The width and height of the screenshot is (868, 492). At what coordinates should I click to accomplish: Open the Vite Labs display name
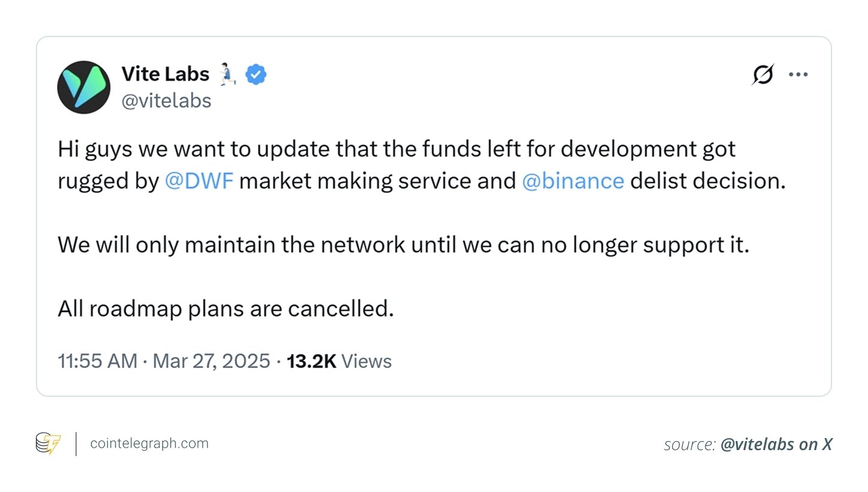(165, 75)
